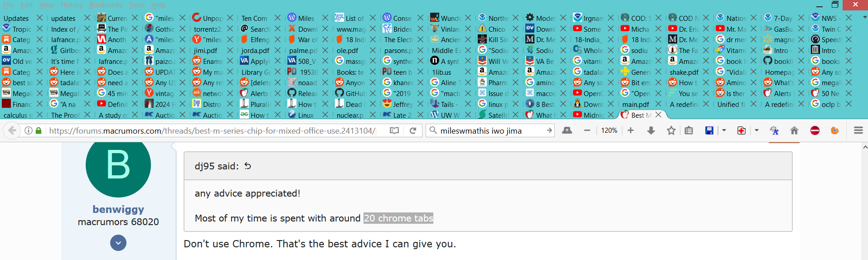The height and width of the screenshot is (260, 868).
Task: Zoom in with the plus button
Action: click(630, 130)
